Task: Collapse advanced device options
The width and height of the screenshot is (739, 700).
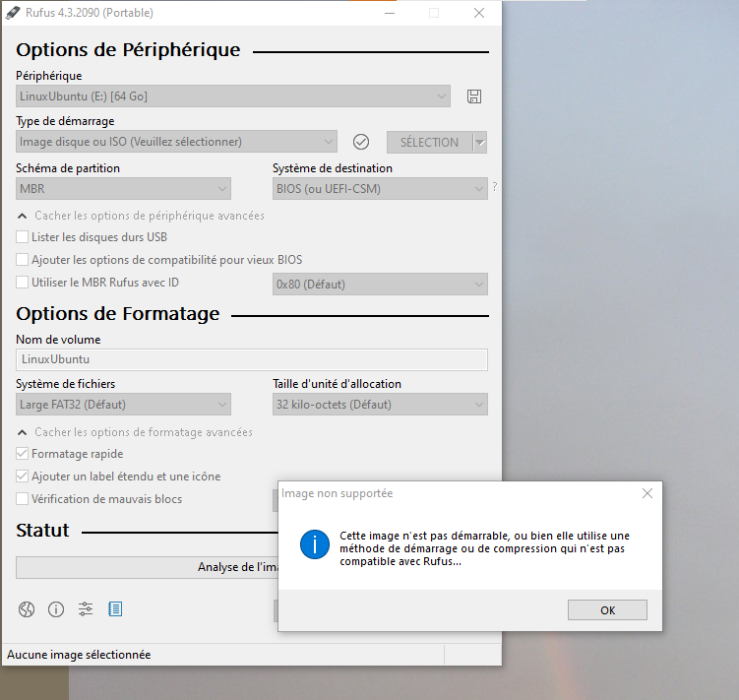Action: [x=141, y=216]
